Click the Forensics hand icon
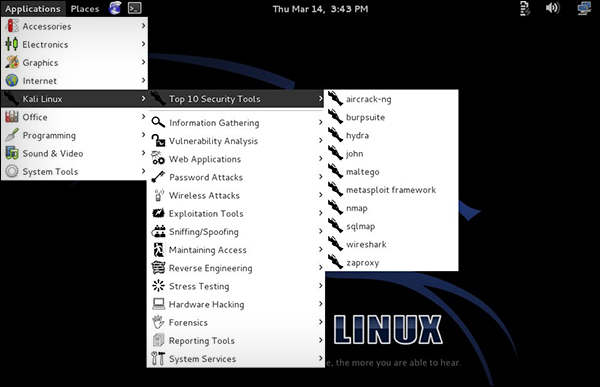Viewport: 600px width, 387px height. click(158, 322)
